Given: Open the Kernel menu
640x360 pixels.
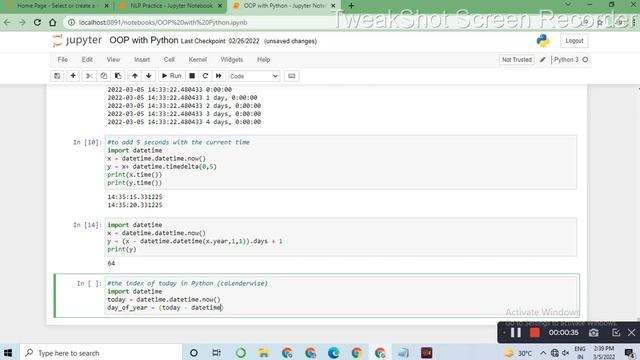Looking at the screenshot, I should (x=198, y=60).
